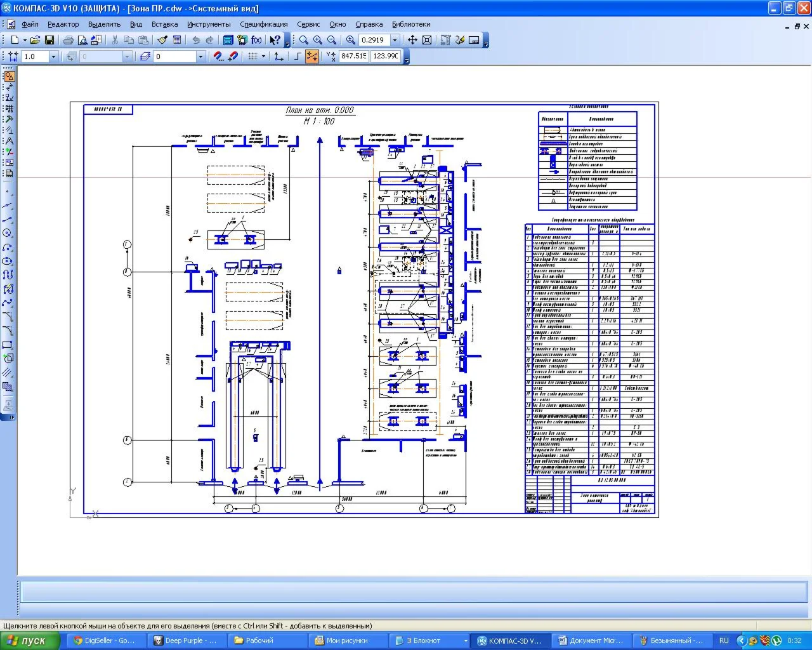
Task: Expand the view scale 1.0 dropdown
Action: click(53, 56)
